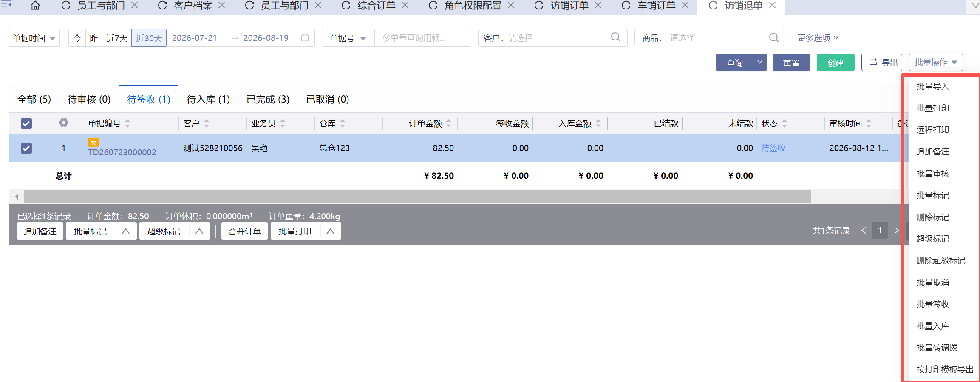Go to previous page arrow

[864, 231]
